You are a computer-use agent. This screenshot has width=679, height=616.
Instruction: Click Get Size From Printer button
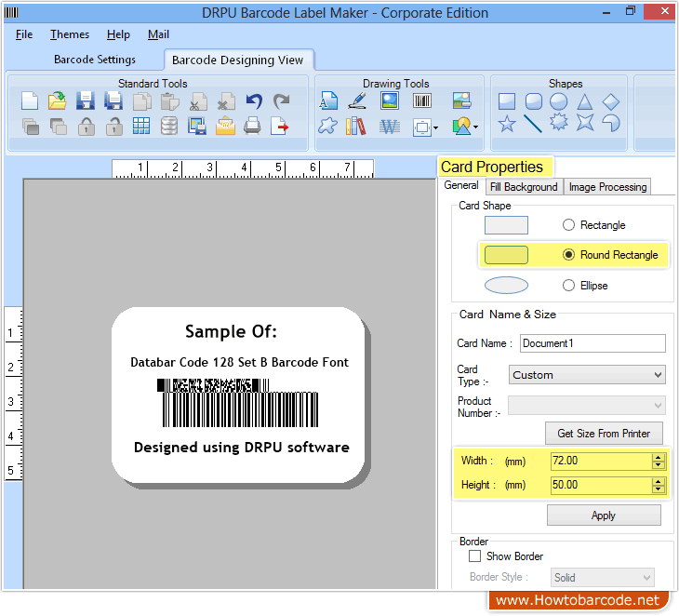pos(604,434)
